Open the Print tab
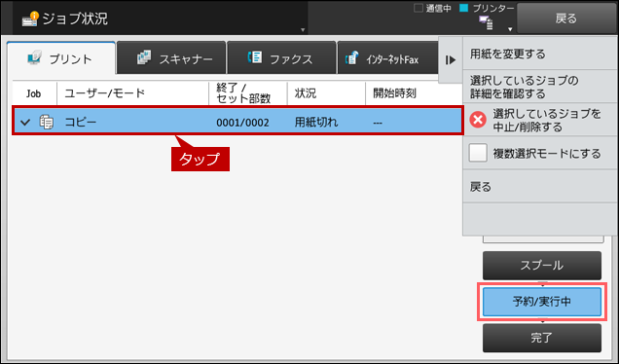The width and height of the screenshot is (619, 364). 61,58
